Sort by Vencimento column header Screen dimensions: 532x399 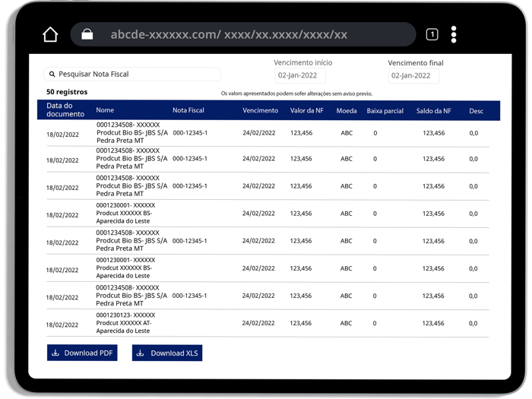point(260,110)
